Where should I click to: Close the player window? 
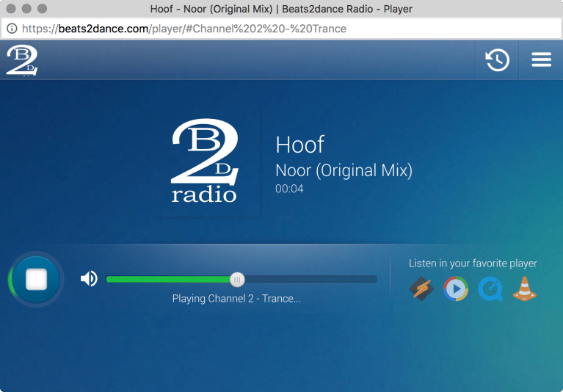tap(12, 10)
